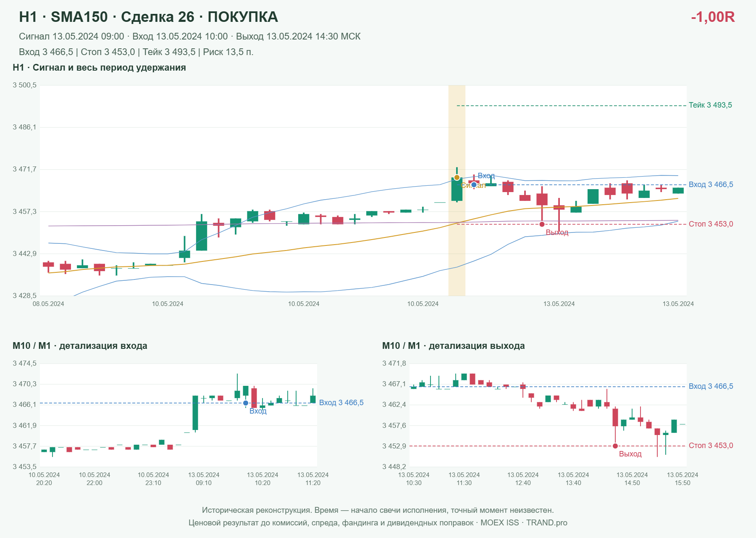
Task: Click blue entry dot in entry detail chart
Action: pyautogui.click(x=246, y=403)
